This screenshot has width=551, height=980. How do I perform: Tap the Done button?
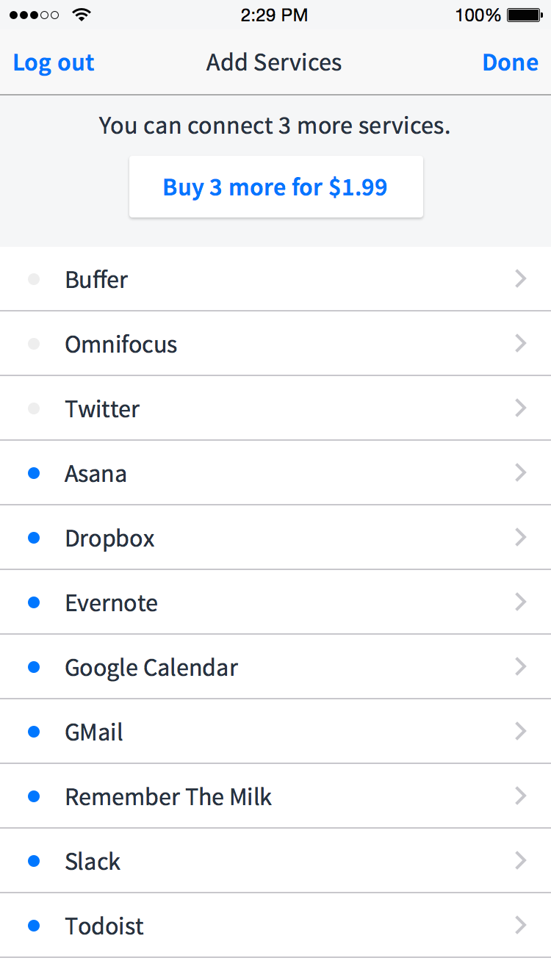click(x=510, y=62)
